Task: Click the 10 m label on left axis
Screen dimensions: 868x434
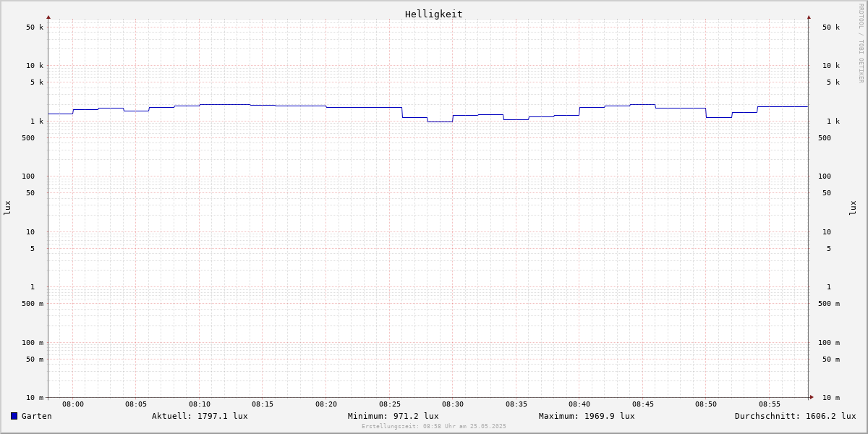Action: [35, 398]
